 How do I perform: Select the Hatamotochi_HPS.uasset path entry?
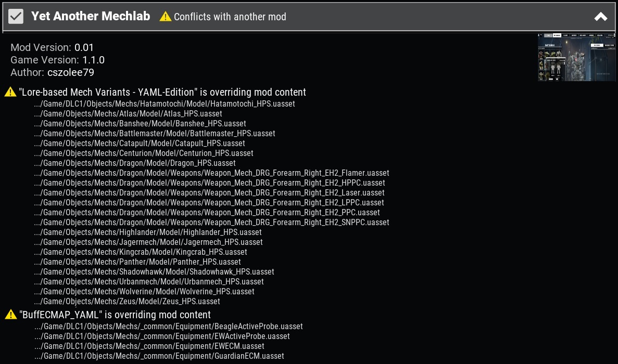tap(165, 103)
